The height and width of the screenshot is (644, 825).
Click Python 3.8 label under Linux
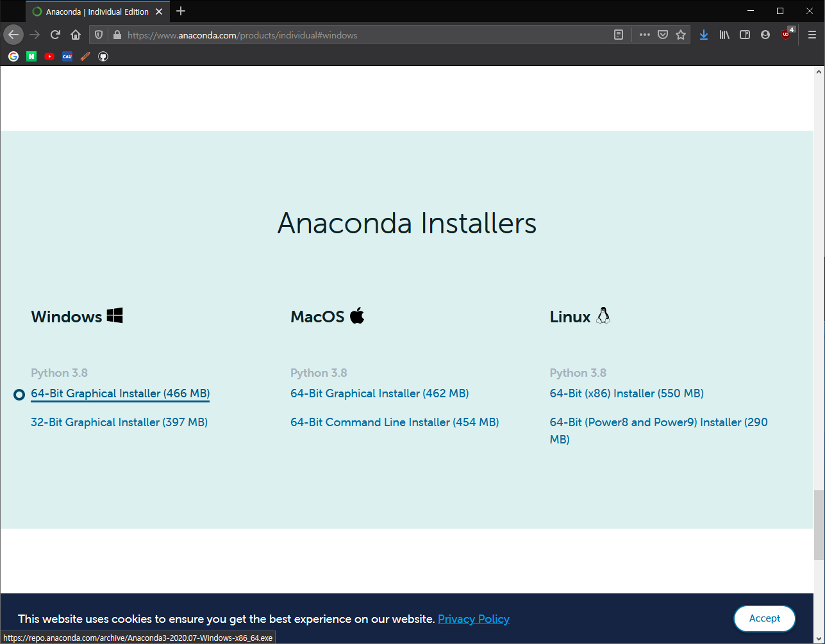(x=578, y=373)
